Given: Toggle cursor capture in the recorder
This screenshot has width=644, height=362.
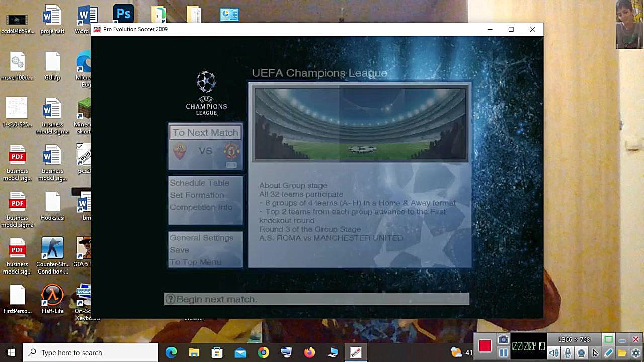Looking at the screenshot, I should [x=595, y=353].
